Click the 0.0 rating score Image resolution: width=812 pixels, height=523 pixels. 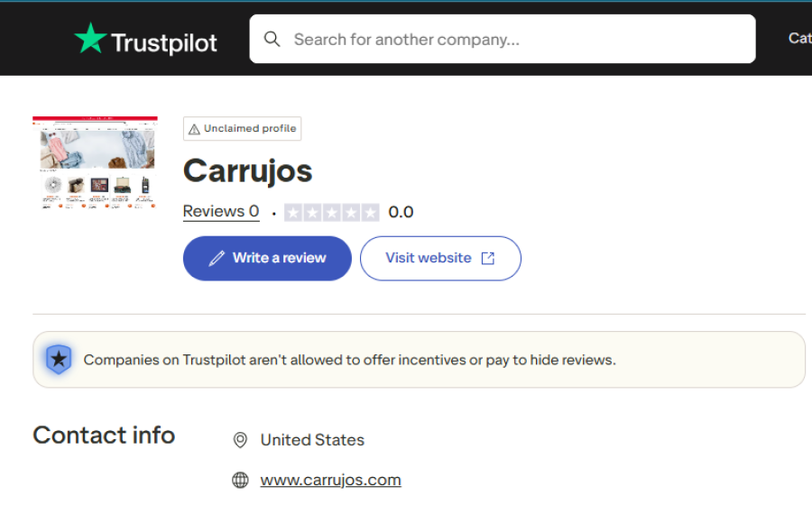click(x=401, y=212)
